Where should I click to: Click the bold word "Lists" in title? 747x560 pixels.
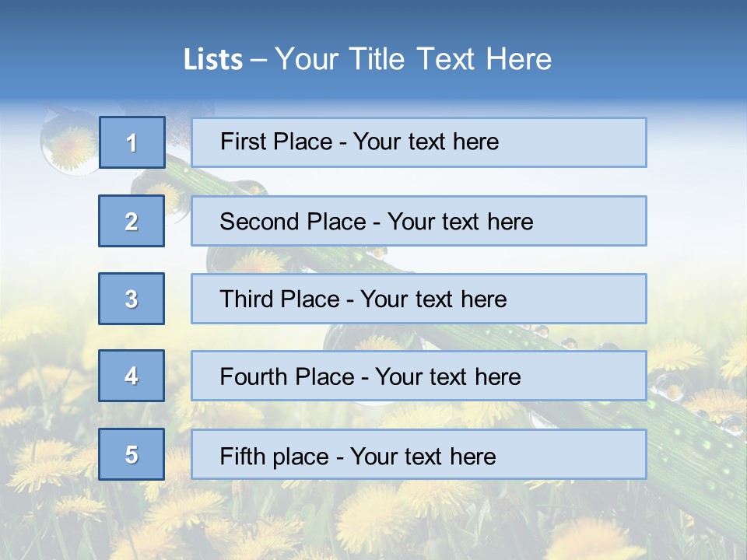point(213,60)
